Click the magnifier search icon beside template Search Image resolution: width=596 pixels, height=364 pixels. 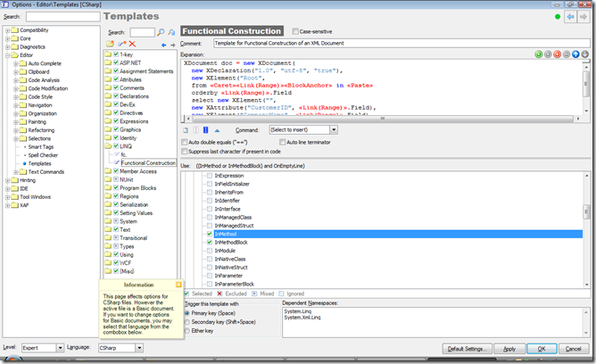click(x=161, y=32)
